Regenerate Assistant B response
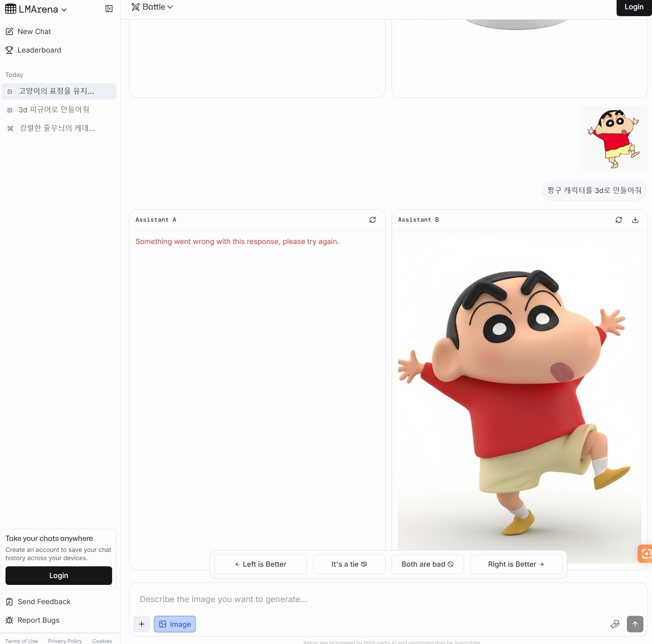 619,220
